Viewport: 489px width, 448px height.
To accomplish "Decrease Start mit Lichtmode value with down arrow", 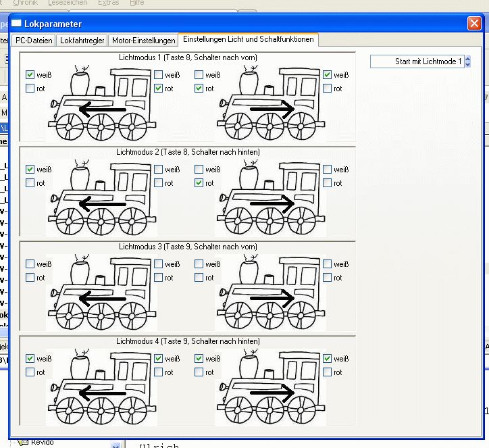I will click(467, 64).
